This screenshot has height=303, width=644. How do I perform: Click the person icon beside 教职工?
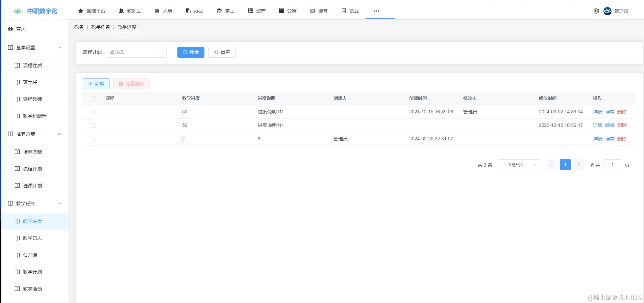(x=121, y=11)
